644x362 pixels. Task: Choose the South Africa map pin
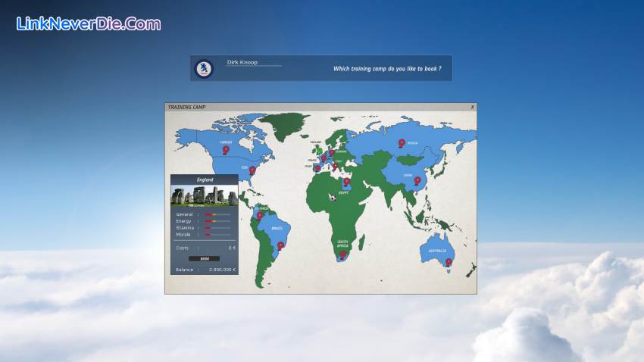pyautogui.click(x=342, y=255)
